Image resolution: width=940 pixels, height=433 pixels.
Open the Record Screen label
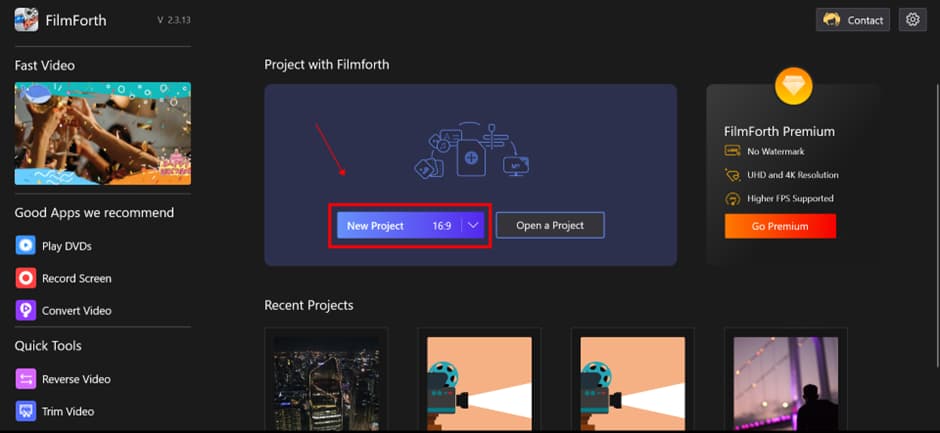[77, 278]
